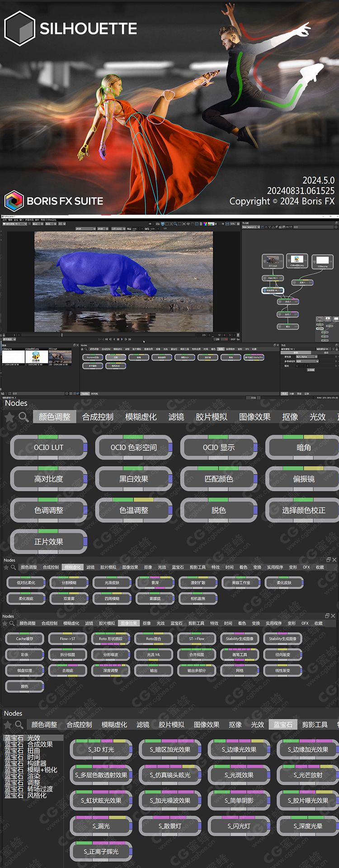Click search magnifier in Sapphire nodes panel

tap(19, 725)
